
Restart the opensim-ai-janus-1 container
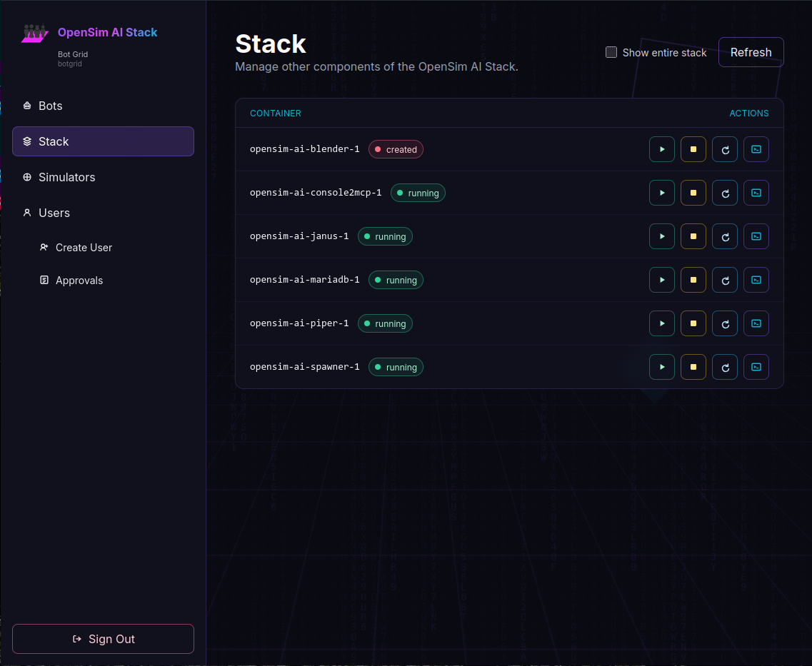coord(725,236)
